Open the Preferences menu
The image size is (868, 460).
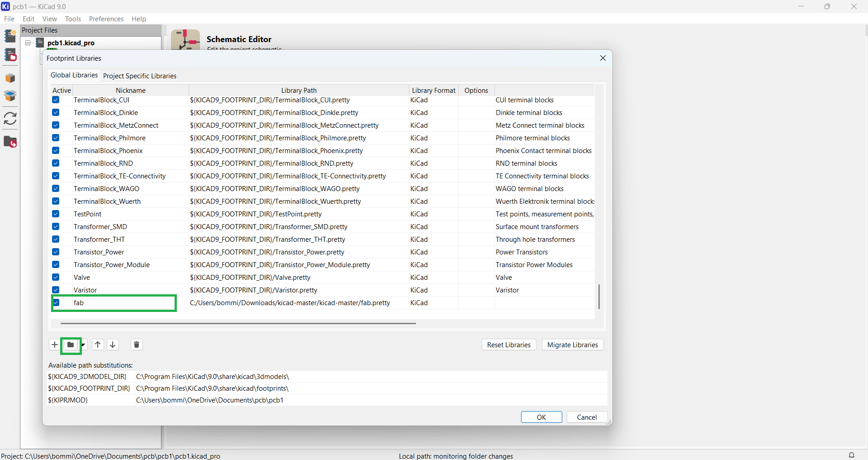click(x=106, y=19)
